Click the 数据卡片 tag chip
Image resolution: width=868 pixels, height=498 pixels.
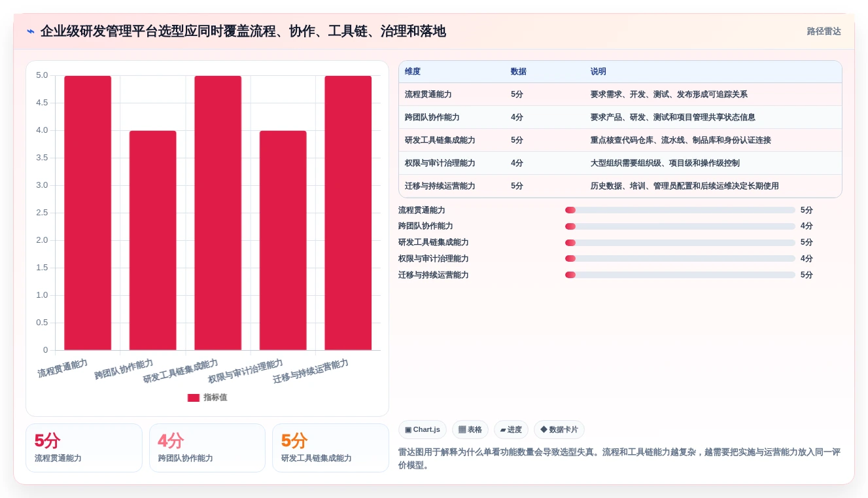click(x=559, y=430)
